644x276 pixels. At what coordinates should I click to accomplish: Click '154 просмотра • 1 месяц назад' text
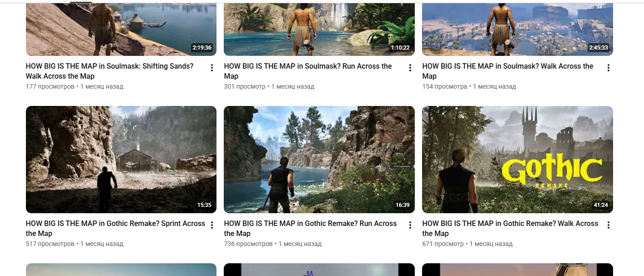(469, 86)
